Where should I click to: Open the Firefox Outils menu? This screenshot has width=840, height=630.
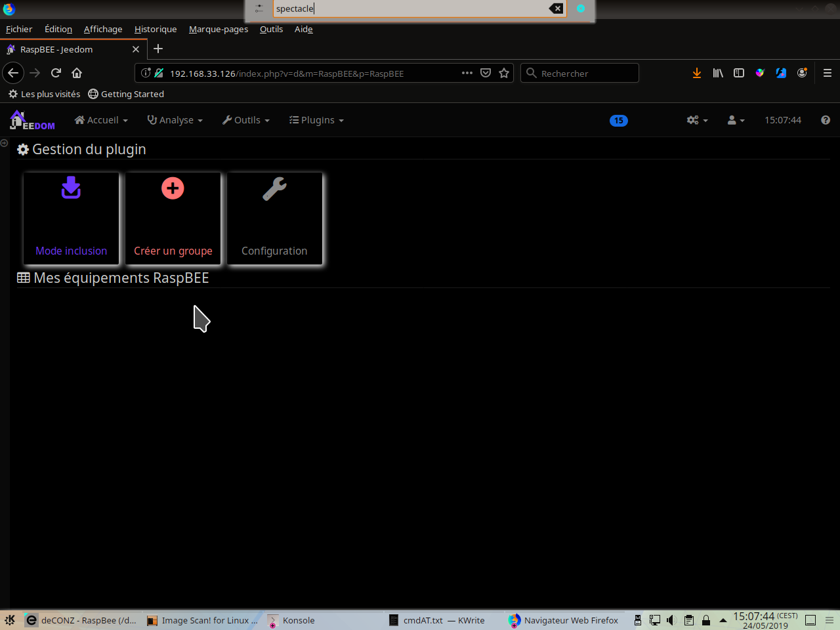coord(271,29)
